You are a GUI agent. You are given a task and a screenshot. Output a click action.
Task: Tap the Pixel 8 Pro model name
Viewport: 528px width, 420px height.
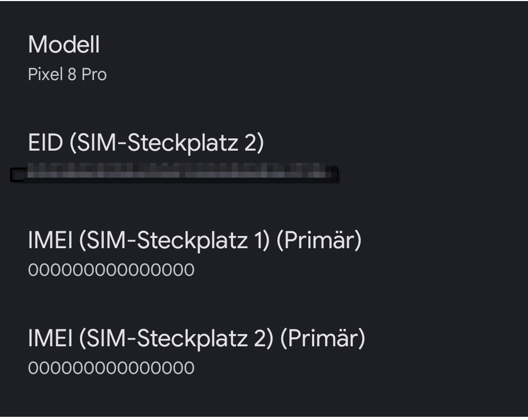coord(67,75)
